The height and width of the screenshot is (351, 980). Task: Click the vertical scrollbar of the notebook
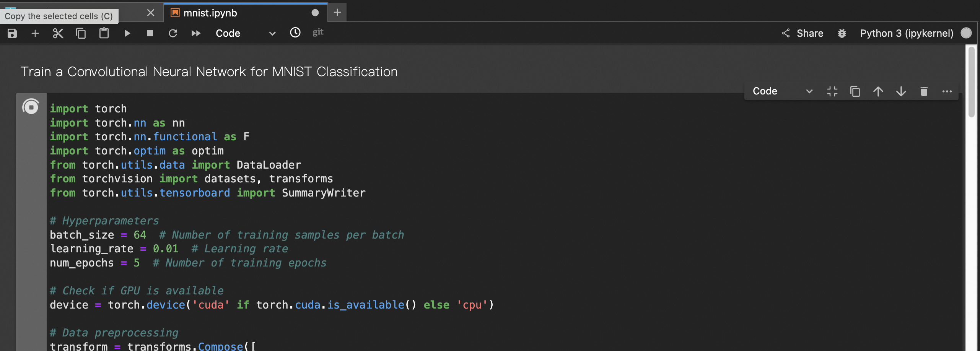972,82
